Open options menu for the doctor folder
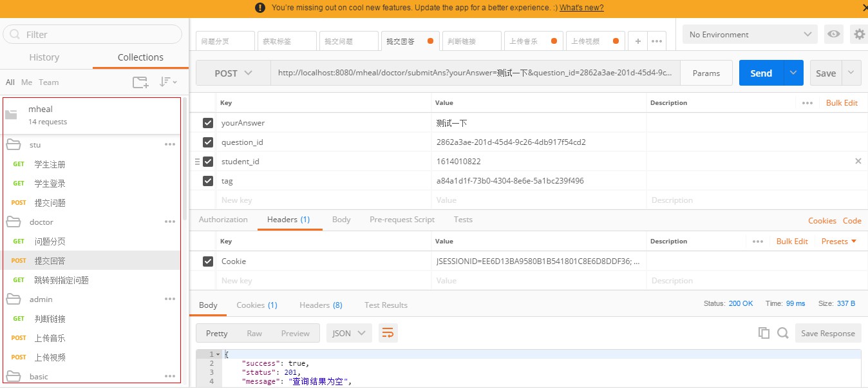This screenshot has height=389, width=868. tap(170, 222)
